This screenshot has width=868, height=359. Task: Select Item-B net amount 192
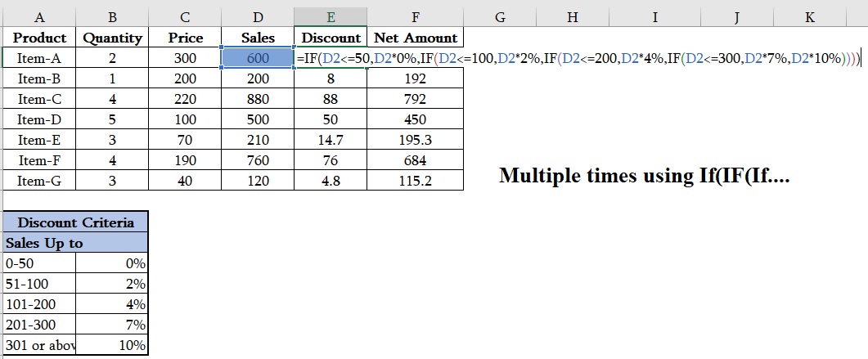click(x=415, y=79)
